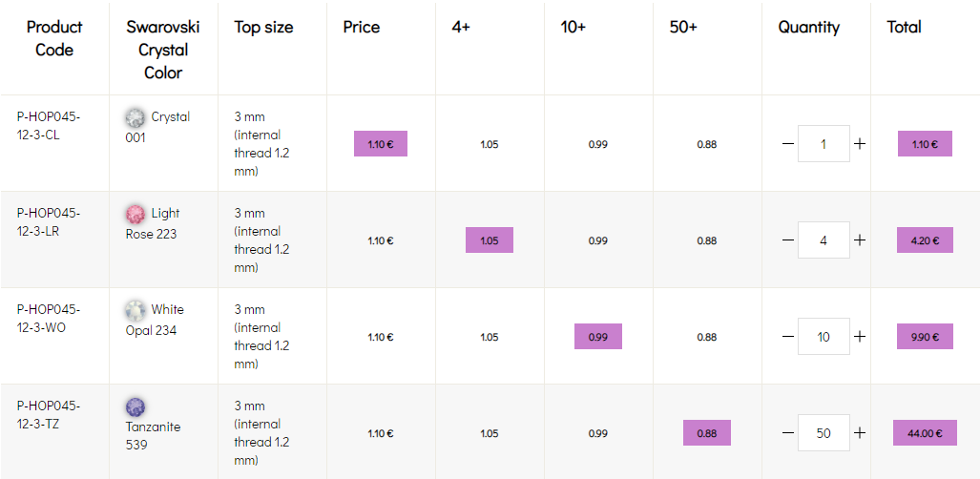Click the Light Rose 223 gem icon

click(x=136, y=214)
